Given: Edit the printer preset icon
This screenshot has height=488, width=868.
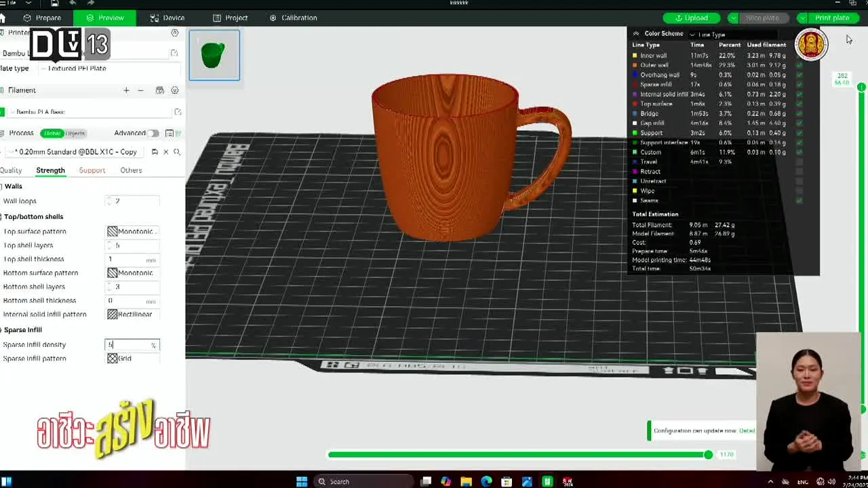Looking at the screenshot, I should pos(174,53).
